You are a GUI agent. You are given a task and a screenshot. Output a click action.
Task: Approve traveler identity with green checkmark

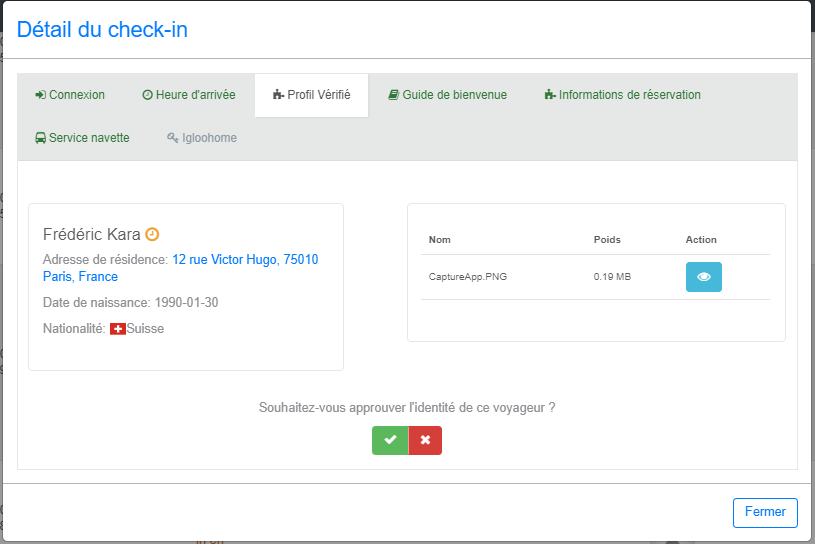tap(390, 440)
